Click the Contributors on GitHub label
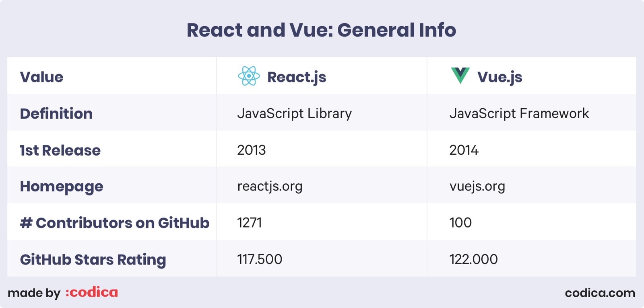Image resolution: width=644 pixels, height=308 pixels. point(115,223)
